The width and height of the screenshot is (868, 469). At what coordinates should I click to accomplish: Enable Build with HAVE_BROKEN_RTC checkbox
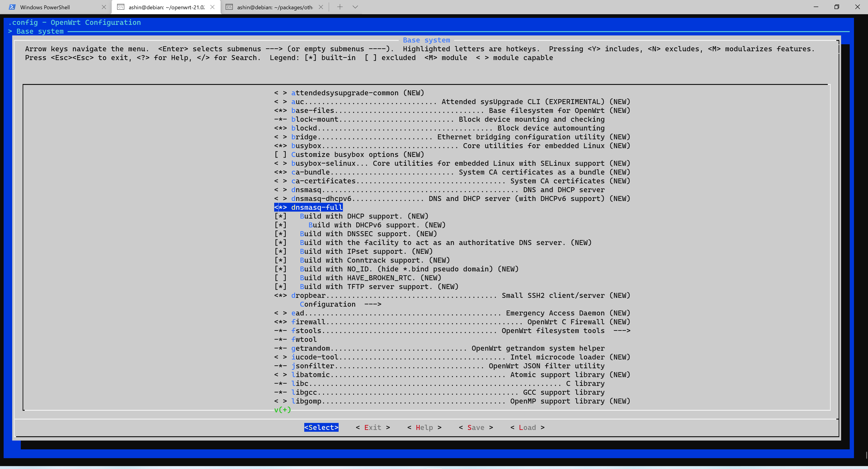[280, 278]
